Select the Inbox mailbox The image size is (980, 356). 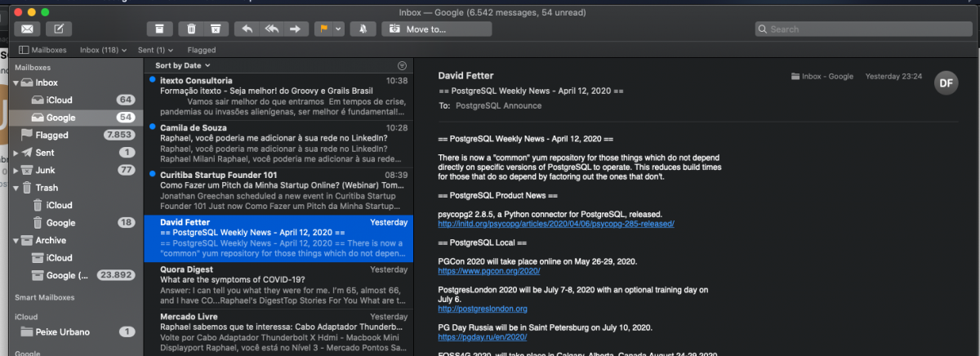75,83
